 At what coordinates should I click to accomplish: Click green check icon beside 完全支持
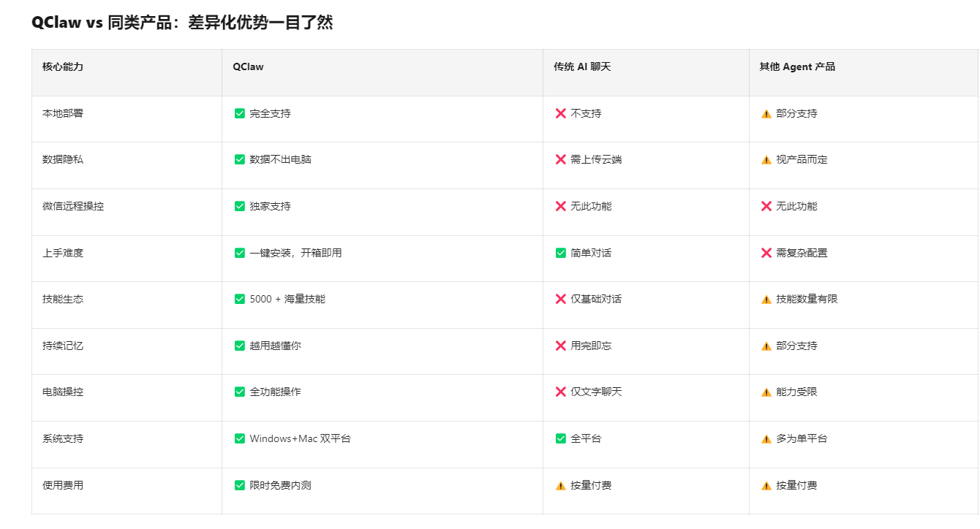pyautogui.click(x=240, y=113)
